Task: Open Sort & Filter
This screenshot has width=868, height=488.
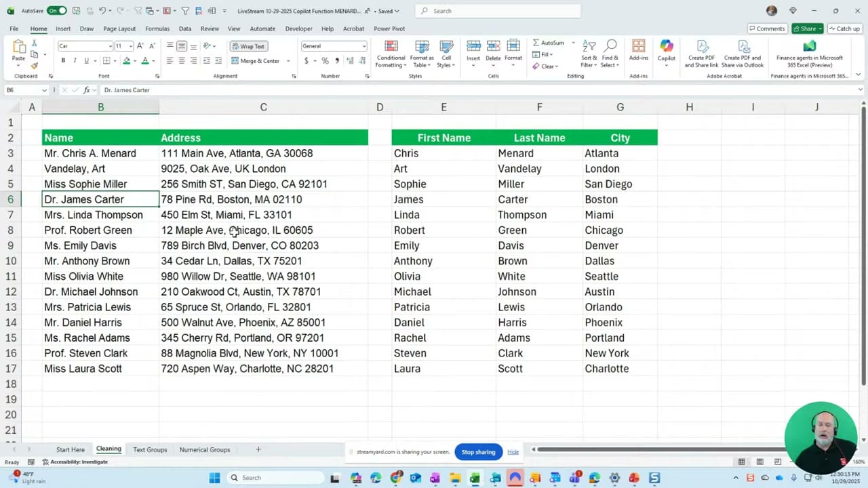Action: click(588, 54)
